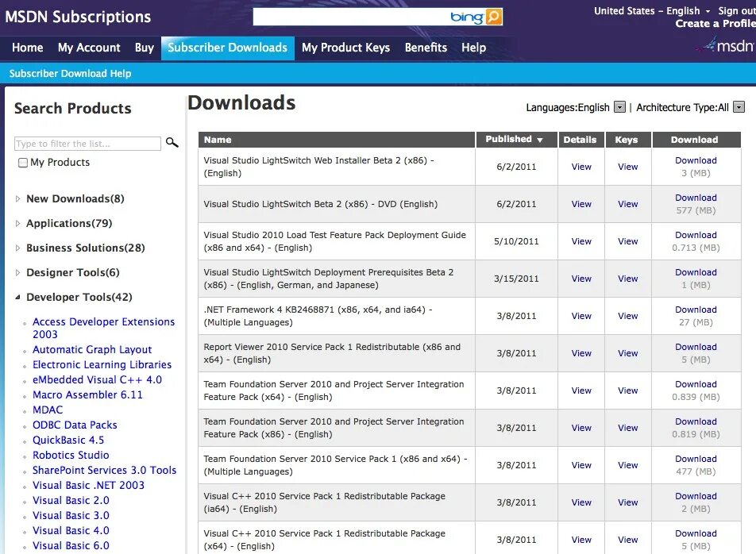This screenshot has height=554, width=756.
Task: Expand the Applications(79) category
Action: pos(17,223)
